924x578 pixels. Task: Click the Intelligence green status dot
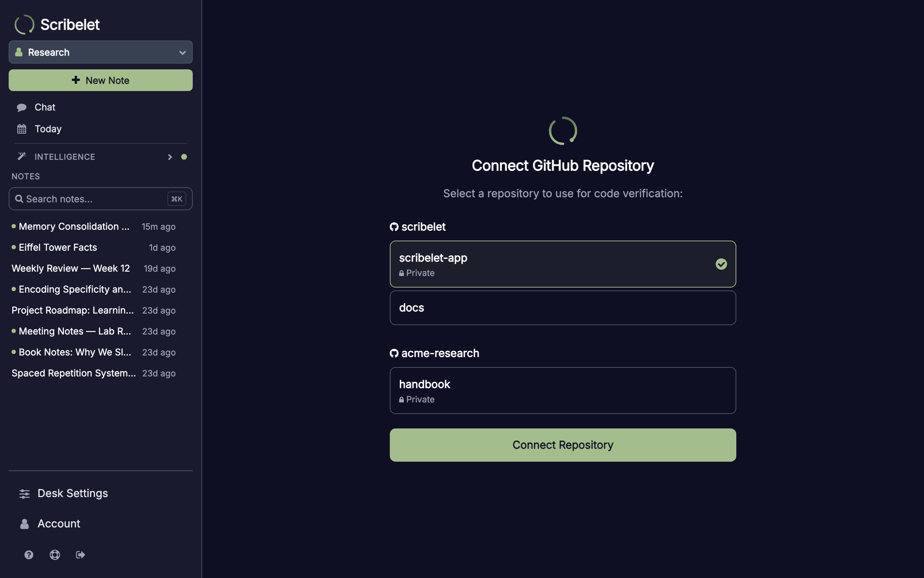[184, 157]
